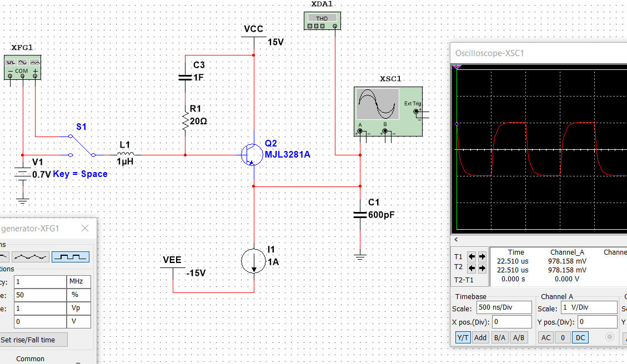Move cursor T1 right with arrow
The height and width of the screenshot is (364, 627).
point(482,256)
